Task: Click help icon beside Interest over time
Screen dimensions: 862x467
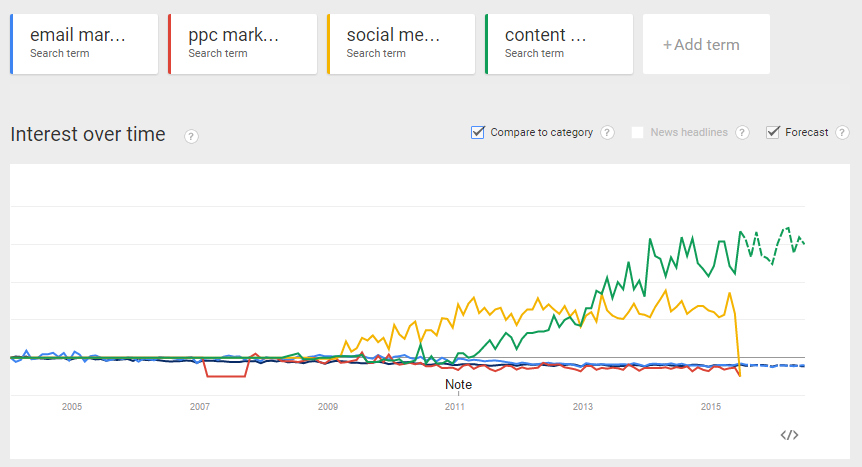Action: pos(191,136)
